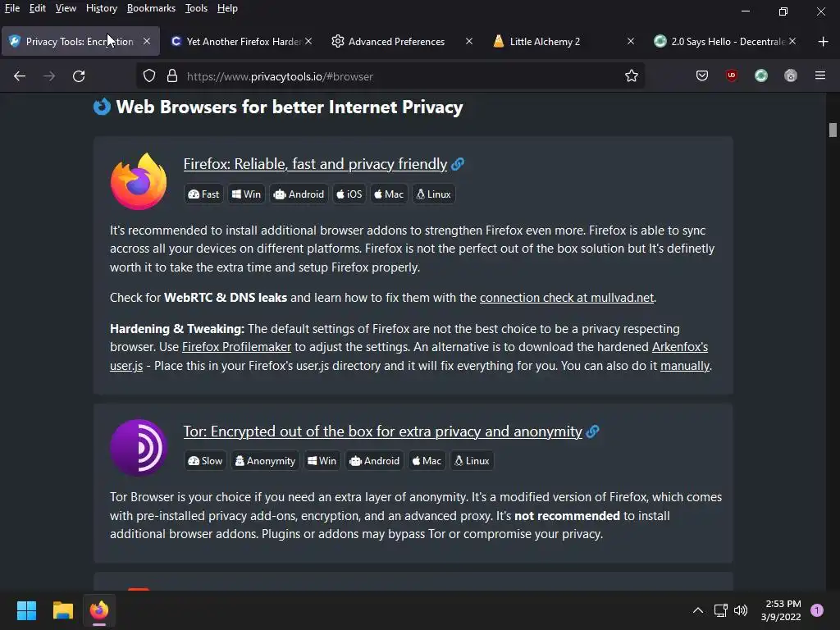840x630 pixels.
Task: Open the green circular extension icon in the toolbar
Action: 760,75
